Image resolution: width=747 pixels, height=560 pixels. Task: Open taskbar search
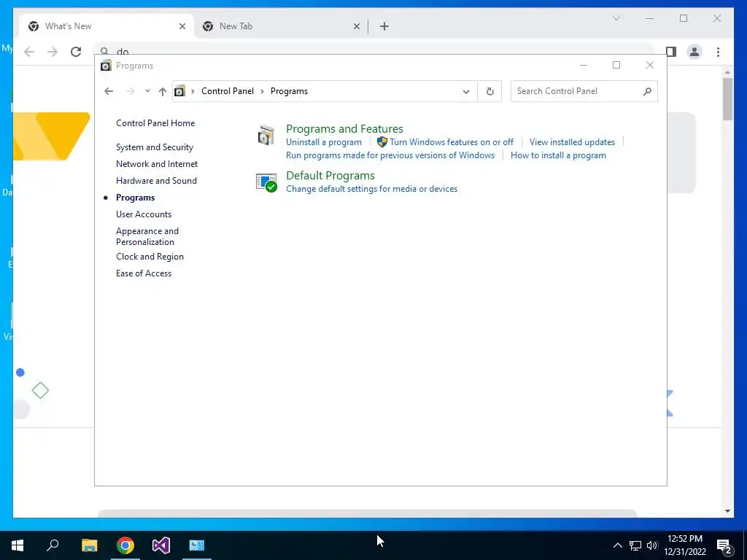(53, 545)
